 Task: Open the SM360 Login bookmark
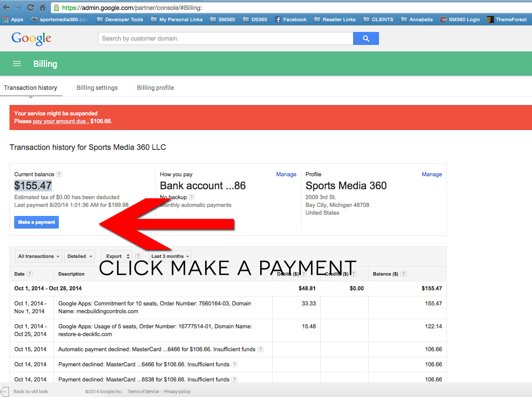click(460, 19)
